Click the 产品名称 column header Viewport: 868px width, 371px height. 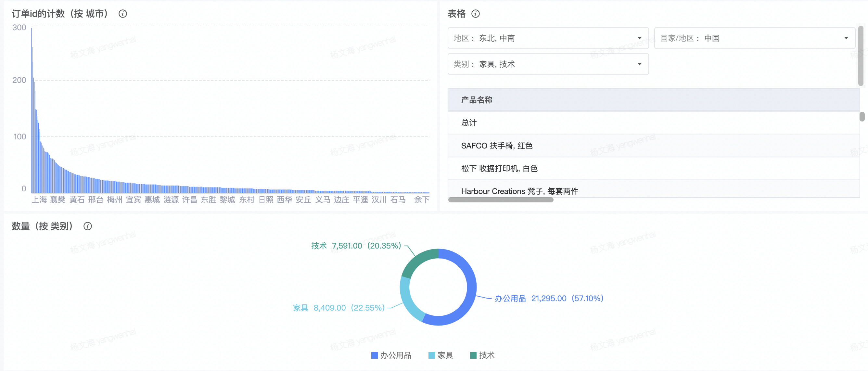[477, 100]
